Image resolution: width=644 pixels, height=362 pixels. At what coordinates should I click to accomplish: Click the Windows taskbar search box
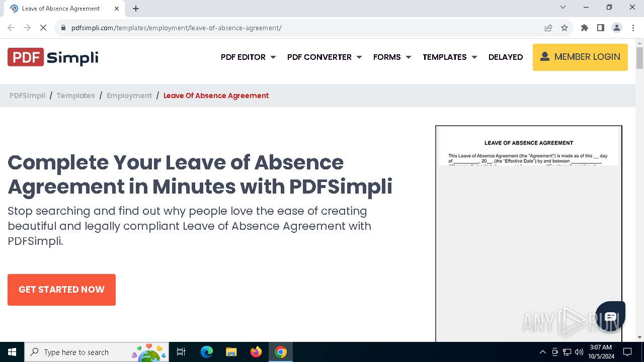coord(97,352)
